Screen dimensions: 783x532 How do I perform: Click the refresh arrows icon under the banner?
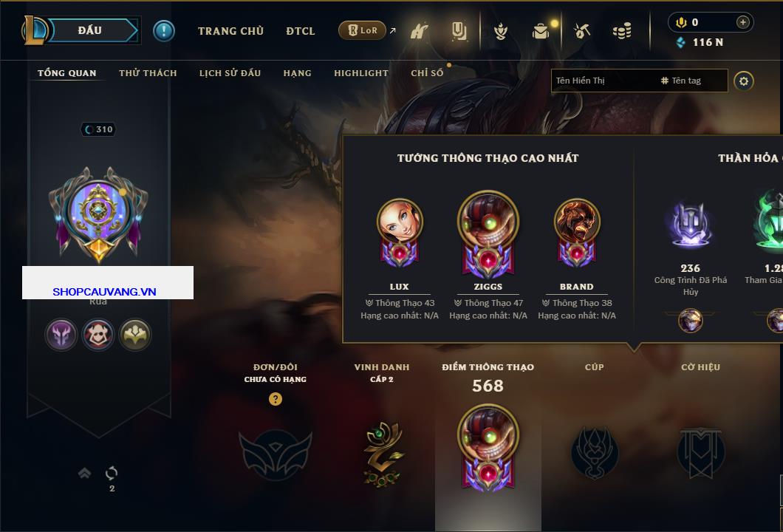pos(112,473)
